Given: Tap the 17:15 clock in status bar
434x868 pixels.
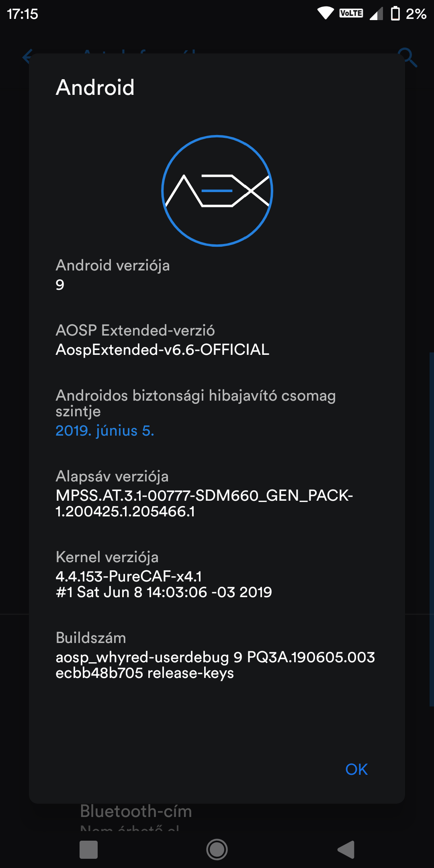Looking at the screenshot, I should (23, 14).
